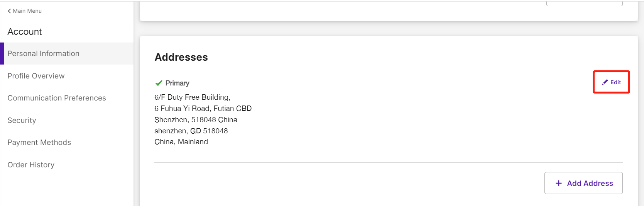Viewport: 644px width, 206px height.
Task: Click the 6/F Duty Free Building line
Action: [193, 97]
